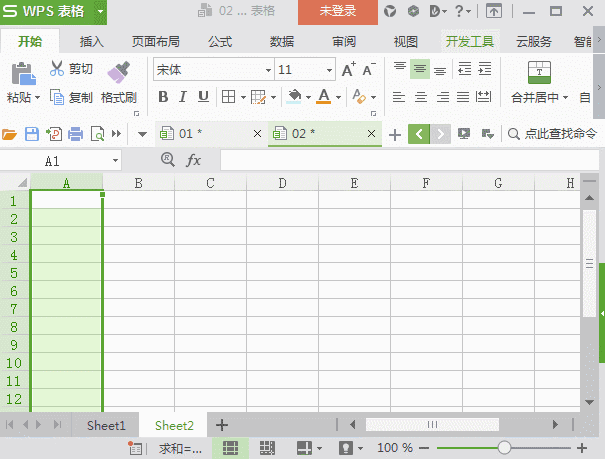Expand fill color dropdown arrow

pos(308,97)
